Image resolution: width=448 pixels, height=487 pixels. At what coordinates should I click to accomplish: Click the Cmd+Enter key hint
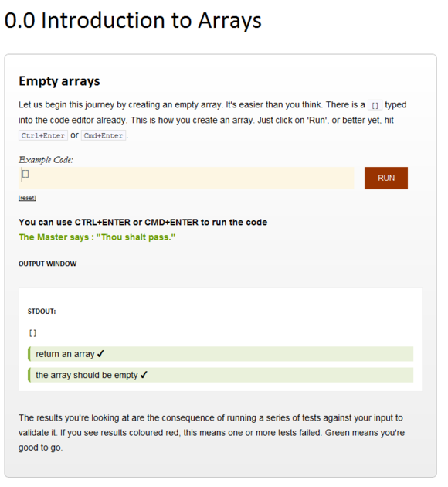point(104,135)
